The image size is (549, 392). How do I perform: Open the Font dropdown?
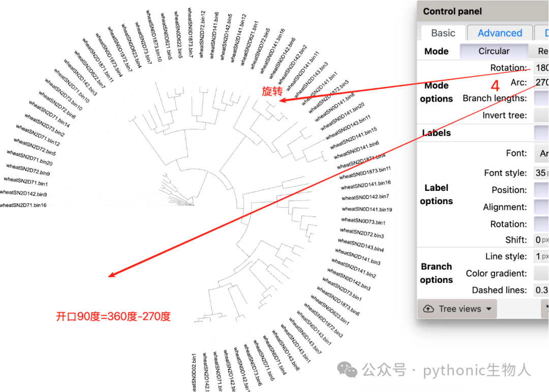[542, 153]
